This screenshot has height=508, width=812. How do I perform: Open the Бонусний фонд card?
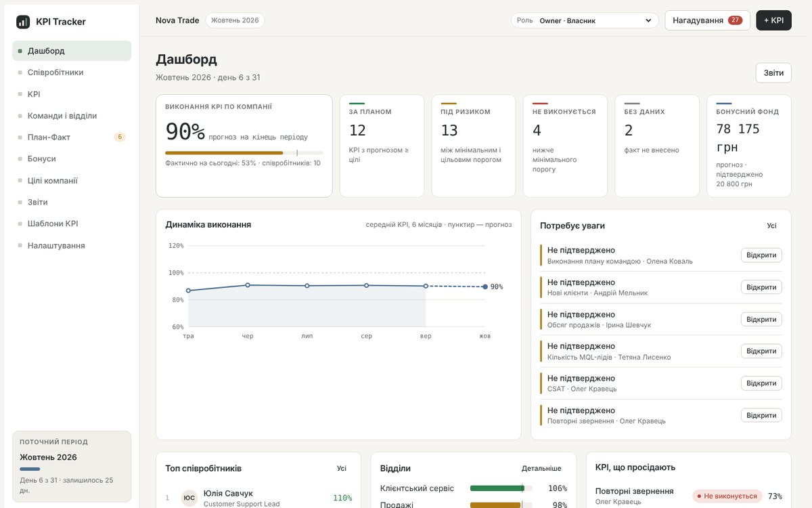click(749, 146)
